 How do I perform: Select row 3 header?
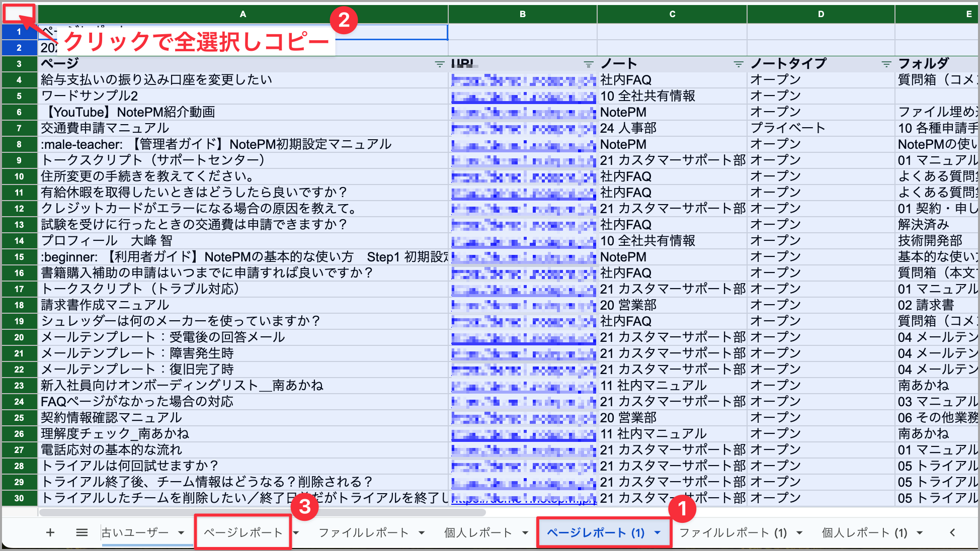[x=19, y=64]
